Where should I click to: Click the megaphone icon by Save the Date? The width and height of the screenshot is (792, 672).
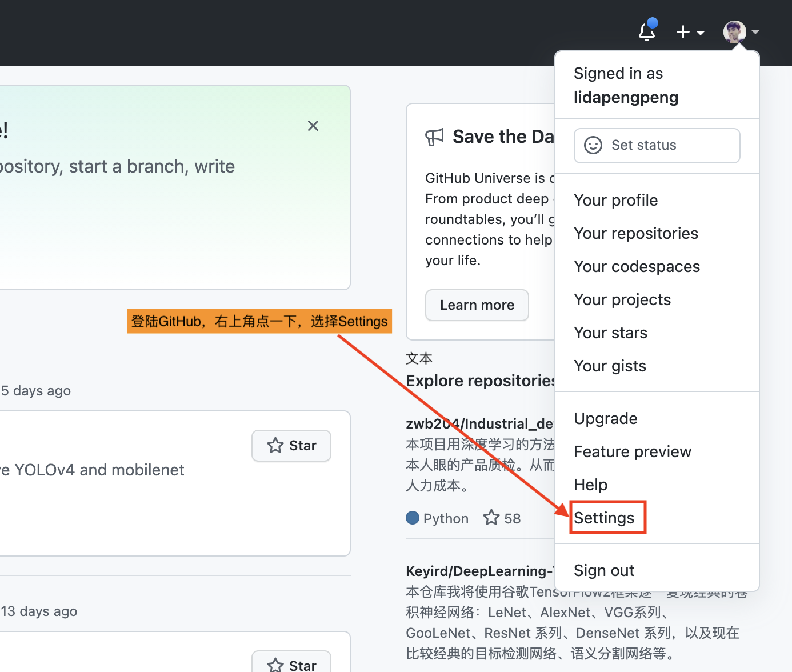tap(434, 137)
